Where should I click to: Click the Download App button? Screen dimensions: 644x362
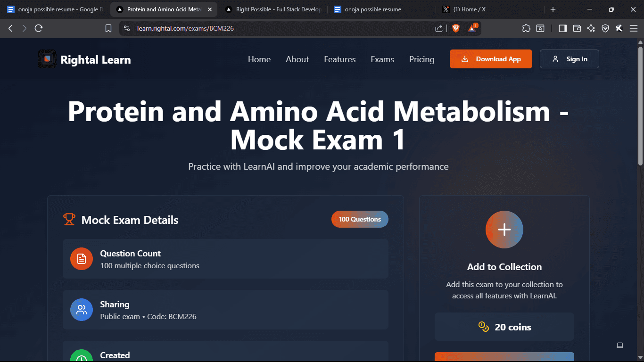[x=491, y=59]
